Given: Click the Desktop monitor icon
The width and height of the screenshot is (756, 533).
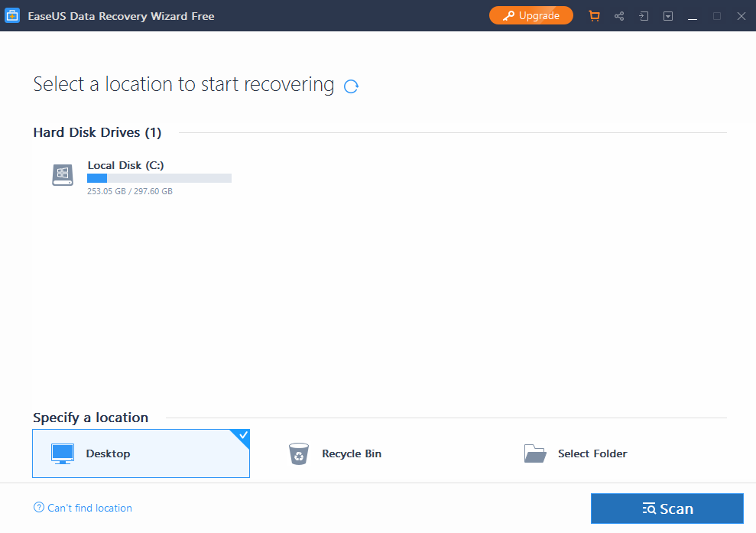Looking at the screenshot, I should pos(63,453).
